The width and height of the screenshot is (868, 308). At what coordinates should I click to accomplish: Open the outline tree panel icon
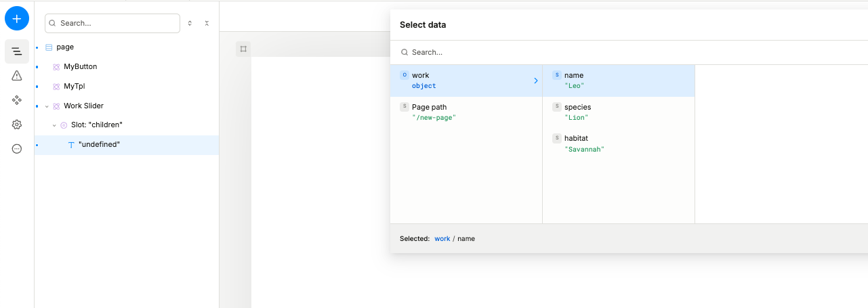[17, 51]
